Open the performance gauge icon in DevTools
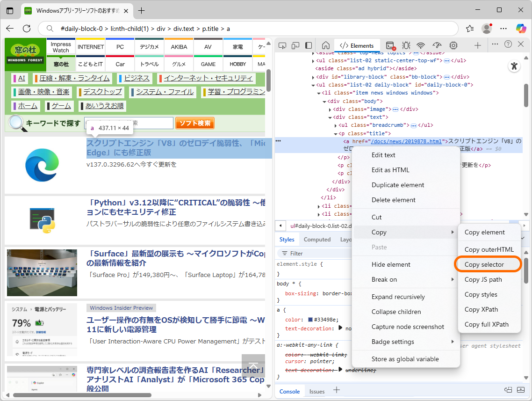532x401 pixels. [437, 45]
